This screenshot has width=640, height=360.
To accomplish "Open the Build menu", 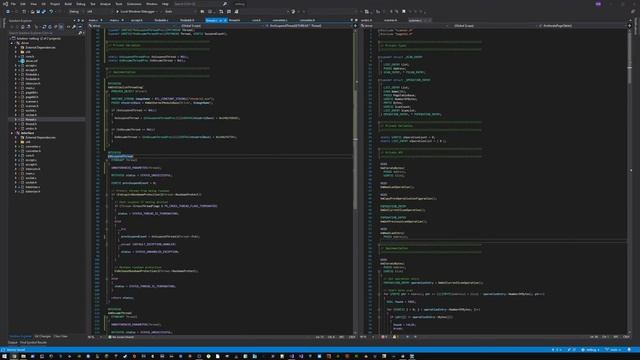I will coord(68,4).
